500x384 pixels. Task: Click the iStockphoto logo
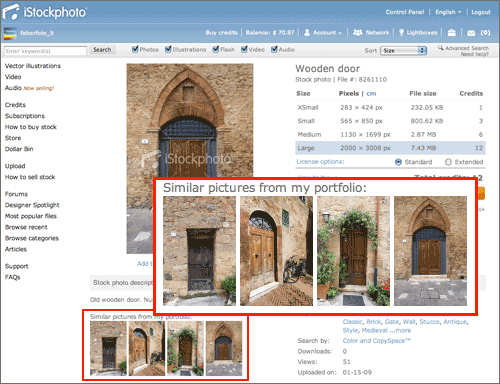(44, 12)
